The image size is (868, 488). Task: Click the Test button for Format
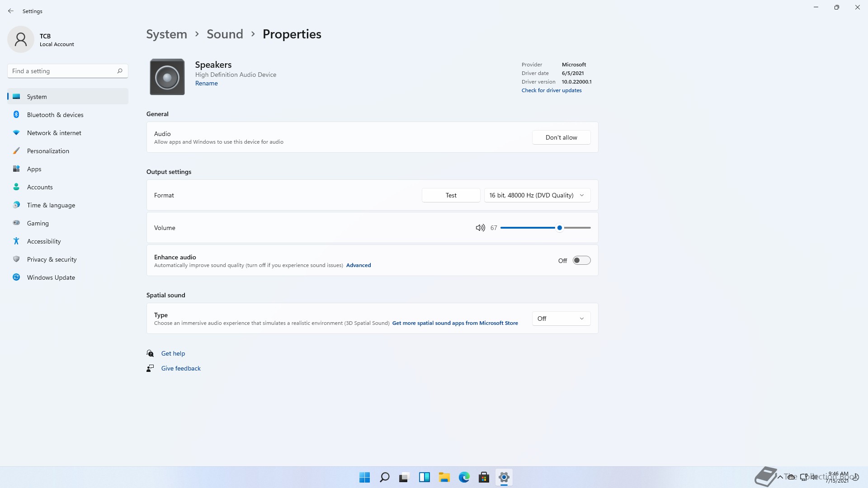(451, 195)
